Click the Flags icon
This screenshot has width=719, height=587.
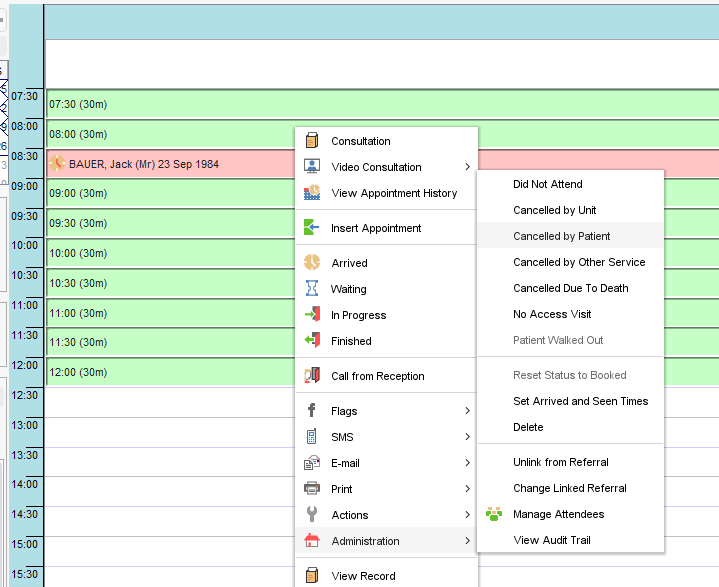[312, 410]
